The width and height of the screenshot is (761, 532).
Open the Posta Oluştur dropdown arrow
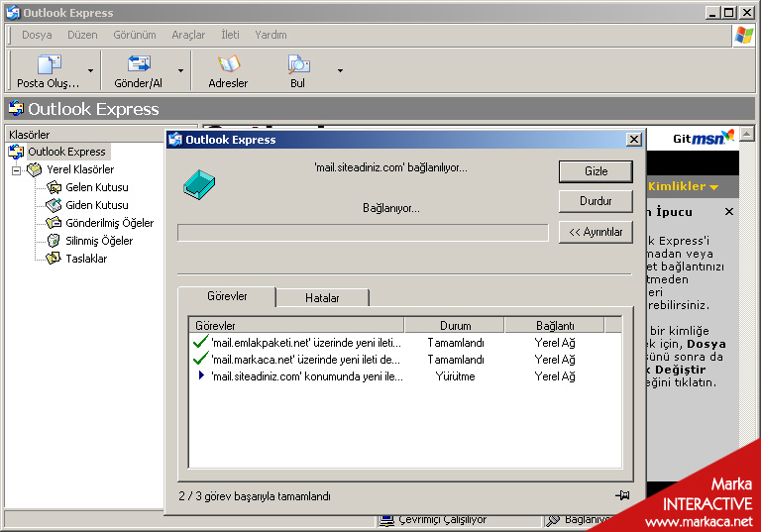tap(90, 71)
